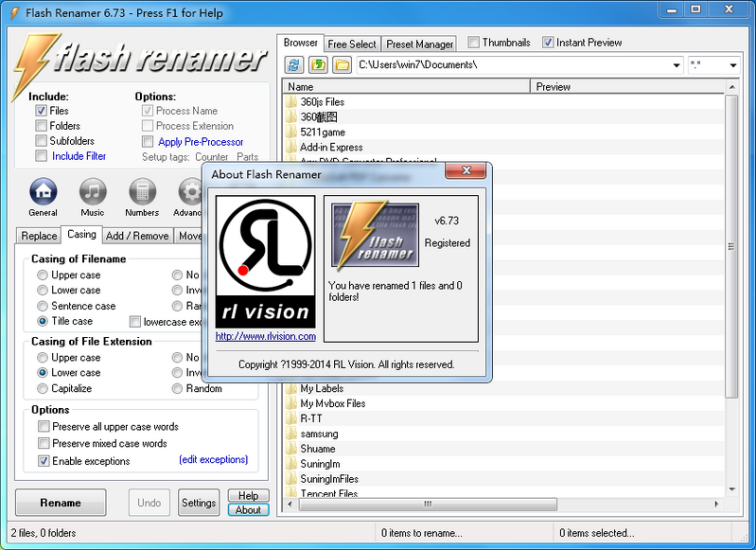Select the 5211game folder icon
Screen dimensions: 756x550
(290, 132)
